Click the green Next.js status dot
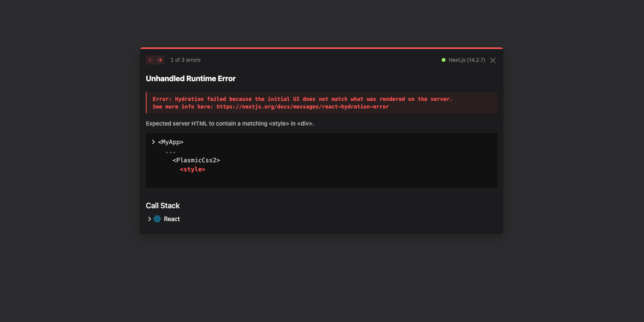The width and height of the screenshot is (644, 322). coord(443,60)
